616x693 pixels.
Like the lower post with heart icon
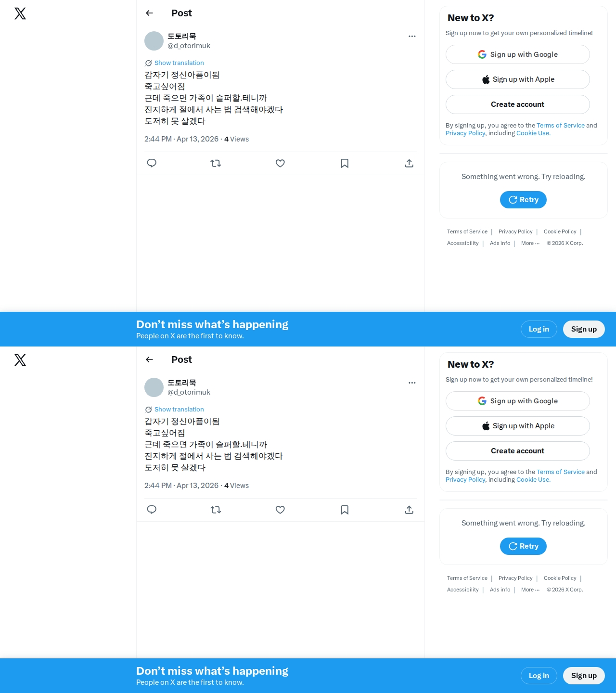280,510
